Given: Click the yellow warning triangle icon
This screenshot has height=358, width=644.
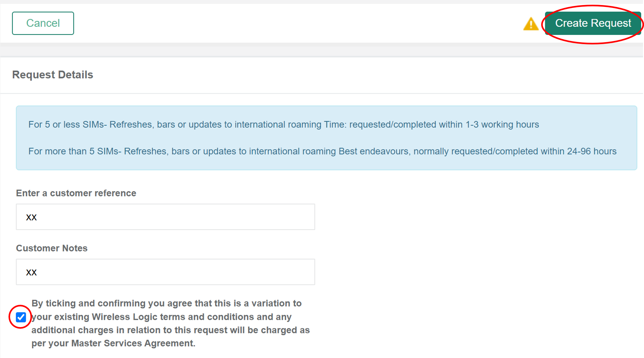Looking at the screenshot, I should click(x=531, y=24).
